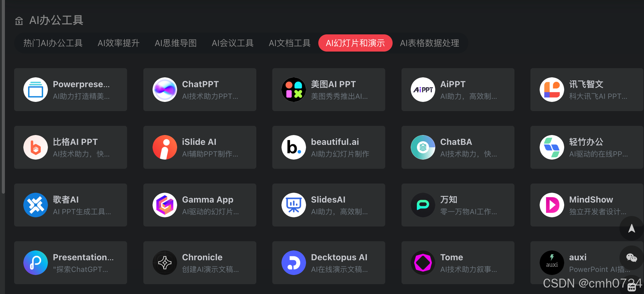Open the 轻竹办公 logo icon
This screenshot has height=294, width=644.
[x=552, y=147]
